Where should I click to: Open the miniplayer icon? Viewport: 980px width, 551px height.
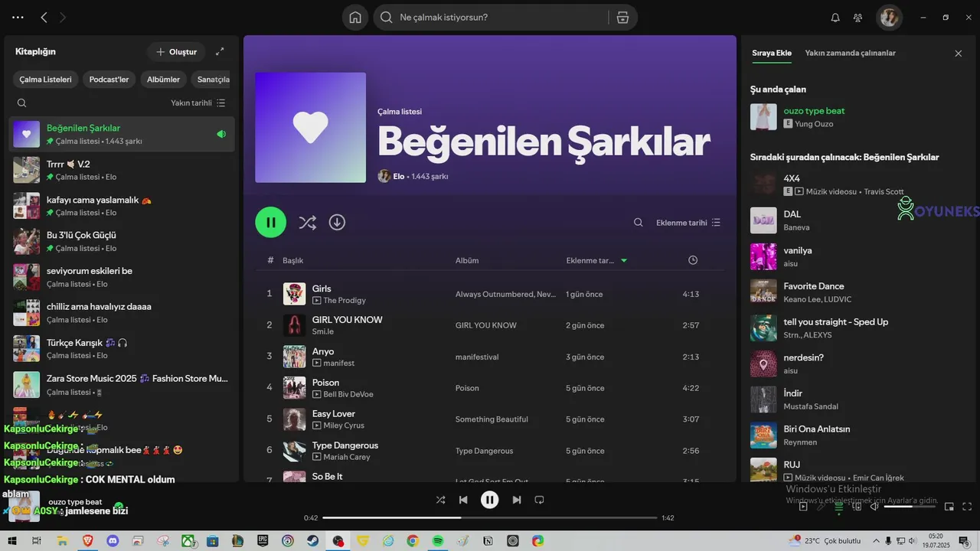pos(949,506)
